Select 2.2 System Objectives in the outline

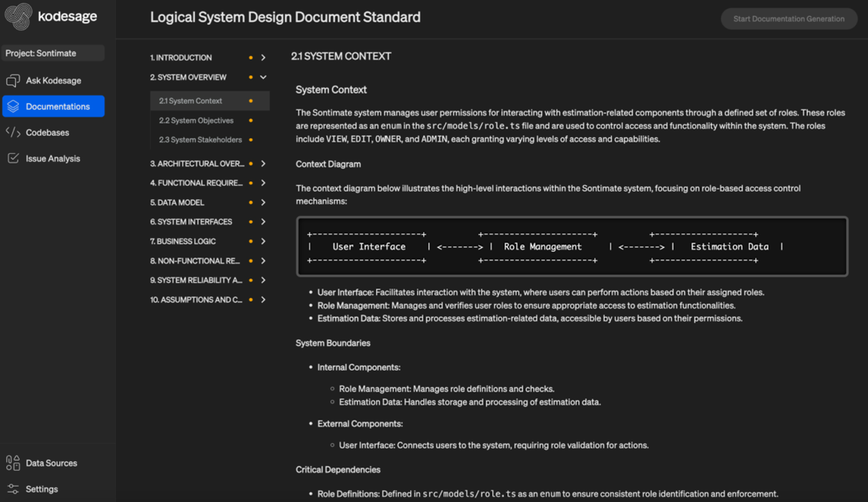(196, 120)
